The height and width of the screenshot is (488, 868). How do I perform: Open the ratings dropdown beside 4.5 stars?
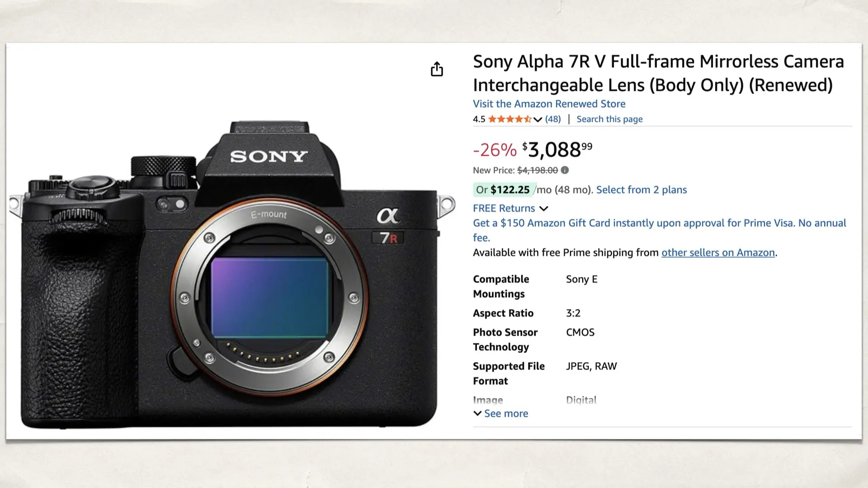pyautogui.click(x=538, y=119)
